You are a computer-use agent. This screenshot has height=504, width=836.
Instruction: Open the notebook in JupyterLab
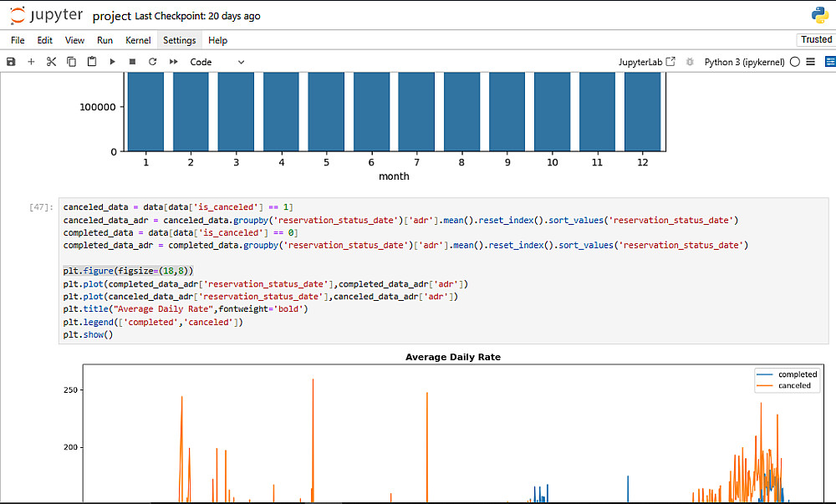coord(646,62)
